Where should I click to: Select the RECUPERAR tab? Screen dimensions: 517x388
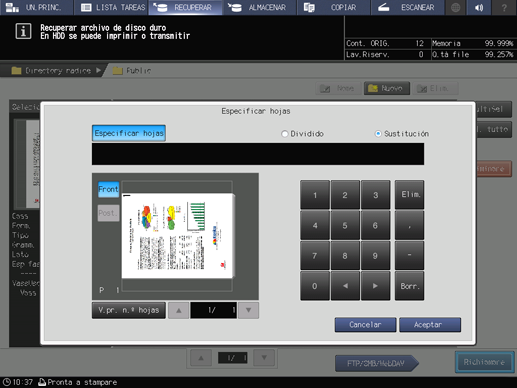185,7
